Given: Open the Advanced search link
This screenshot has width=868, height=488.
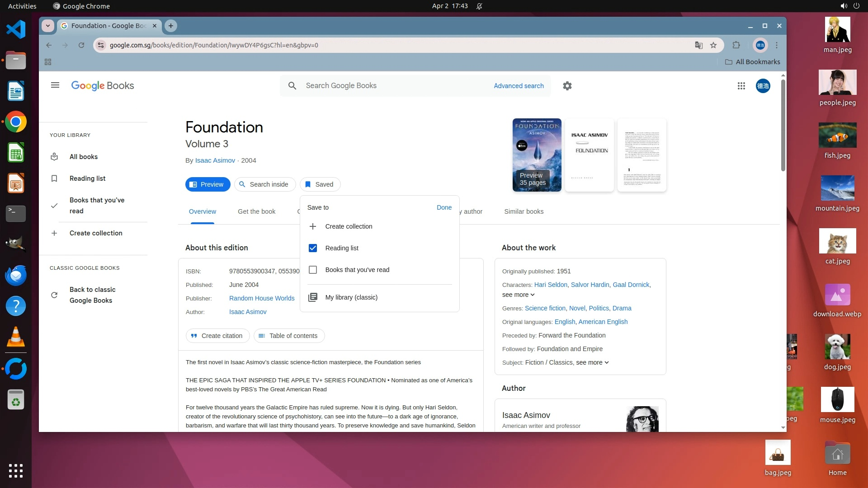Looking at the screenshot, I should [519, 86].
